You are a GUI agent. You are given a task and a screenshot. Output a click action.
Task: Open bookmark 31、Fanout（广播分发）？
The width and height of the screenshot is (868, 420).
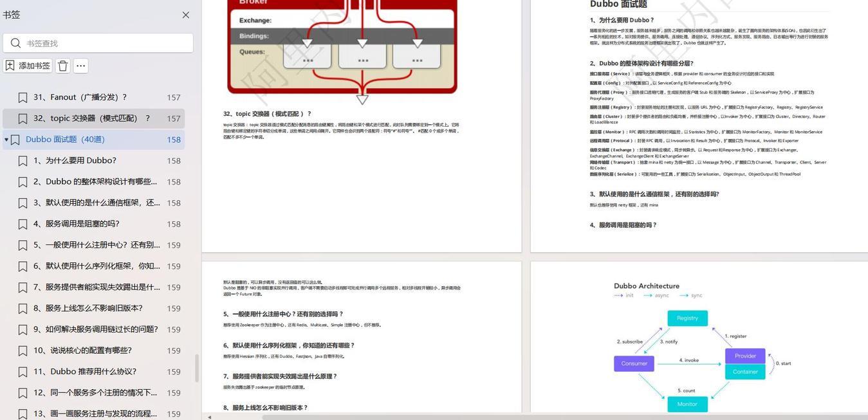pyautogui.click(x=93, y=97)
